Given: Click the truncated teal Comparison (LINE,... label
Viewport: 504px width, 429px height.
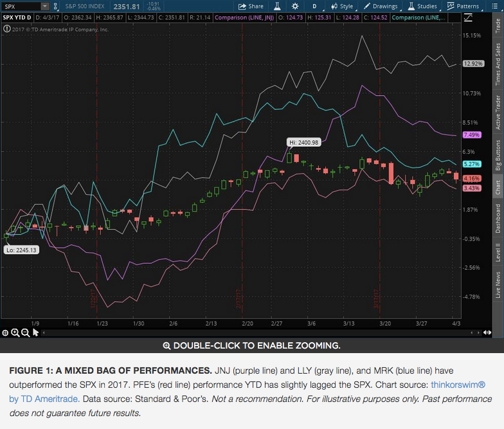Looking at the screenshot, I should point(419,17).
